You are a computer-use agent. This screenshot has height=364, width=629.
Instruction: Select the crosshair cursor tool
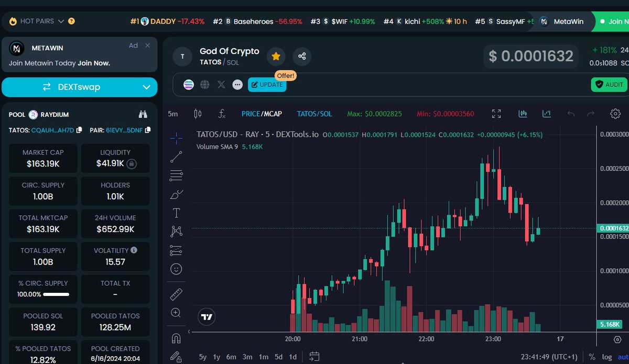(177, 138)
